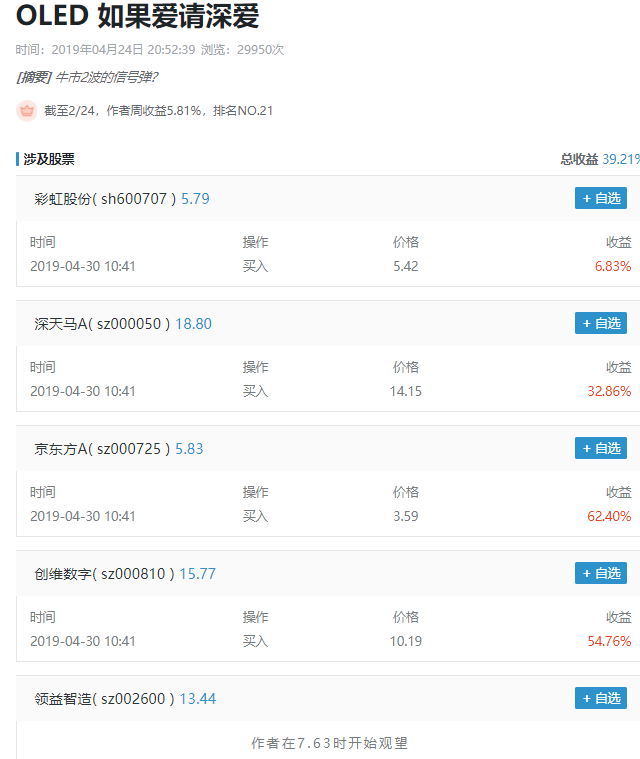Click the buy price 3.59

(406, 516)
